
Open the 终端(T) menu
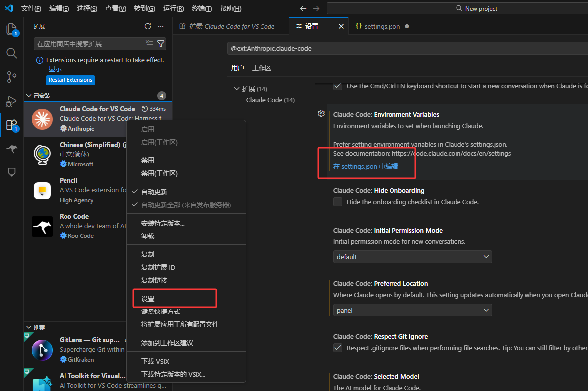coord(202,8)
